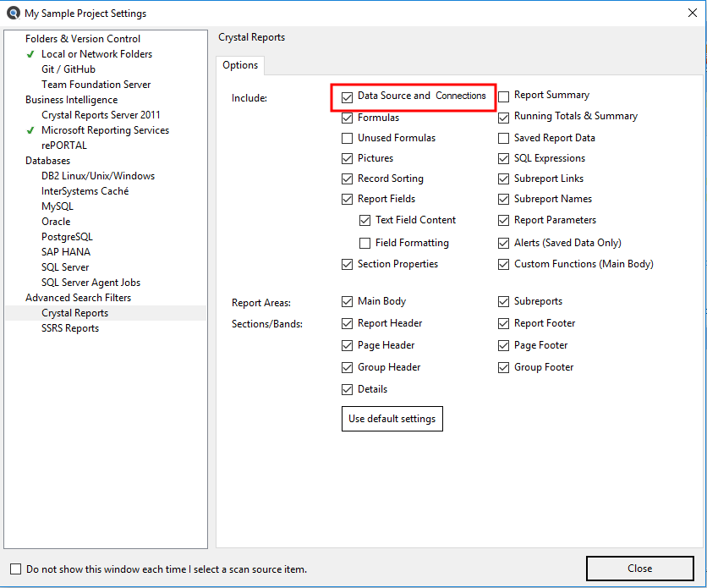Screen dimensions: 707x588
Task: Toggle Alerts (Saved Data Only) checkbox
Action: coord(504,244)
